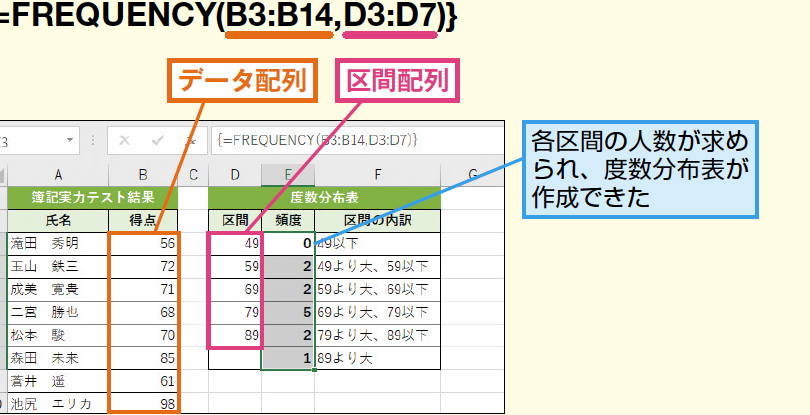Click score cell with value 85

click(143, 358)
